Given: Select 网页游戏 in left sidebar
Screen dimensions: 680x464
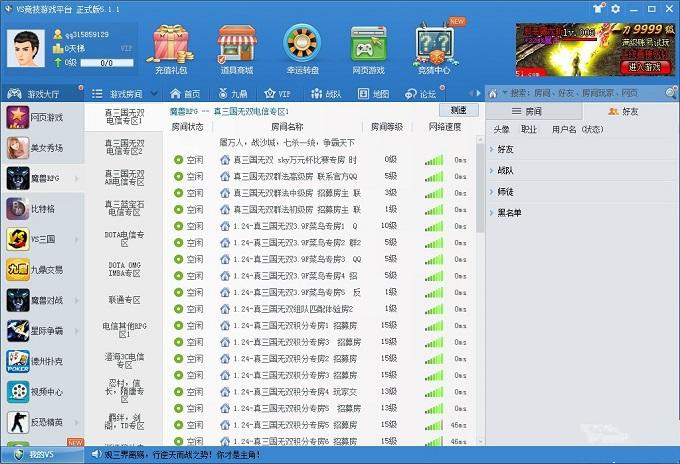Looking at the screenshot, I should (x=42, y=118).
